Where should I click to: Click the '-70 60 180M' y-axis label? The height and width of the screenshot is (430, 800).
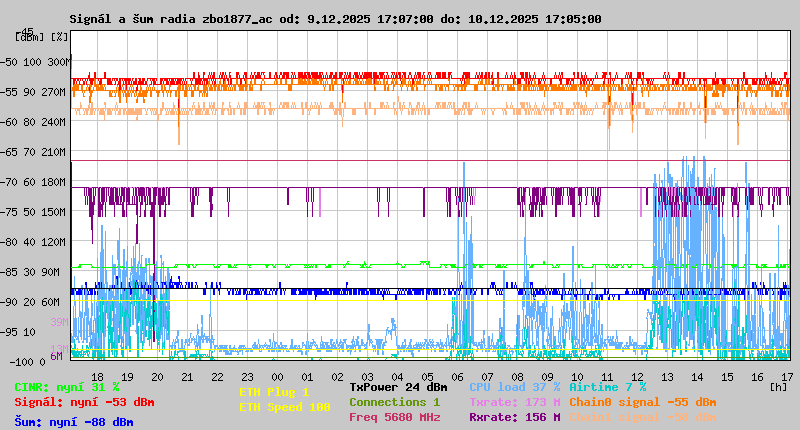coord(35,182)
